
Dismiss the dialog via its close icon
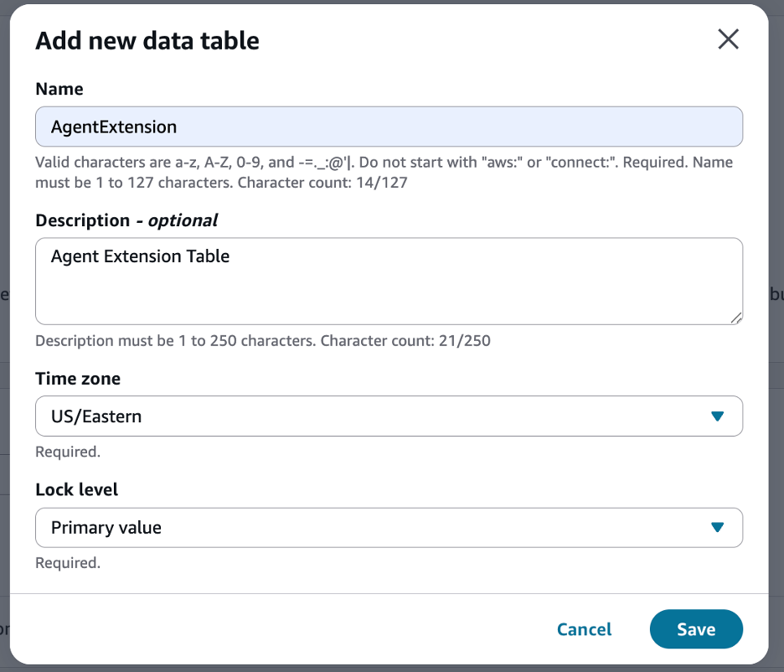click(x=728, y=39)
